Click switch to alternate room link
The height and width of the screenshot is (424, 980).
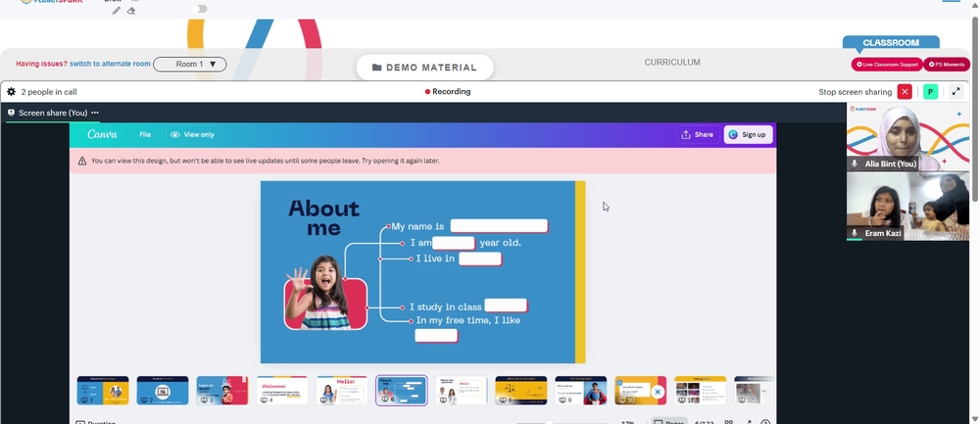[110, 64]
